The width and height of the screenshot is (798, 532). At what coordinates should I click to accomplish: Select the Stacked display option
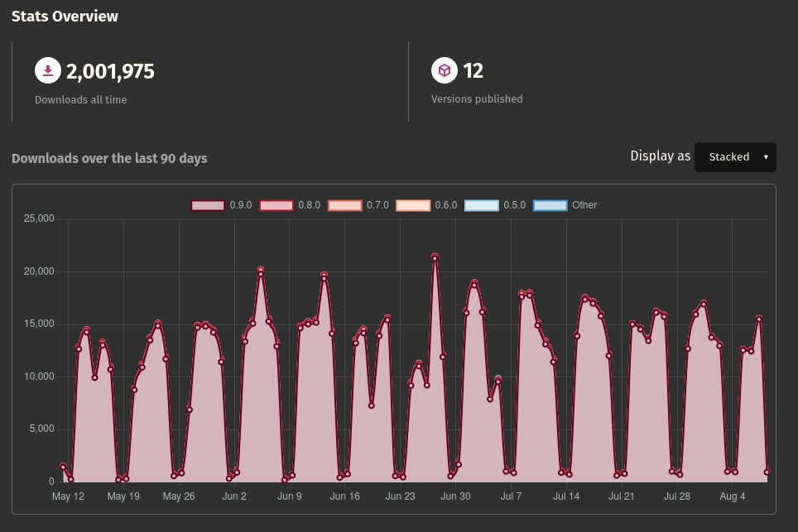point(729,156)
